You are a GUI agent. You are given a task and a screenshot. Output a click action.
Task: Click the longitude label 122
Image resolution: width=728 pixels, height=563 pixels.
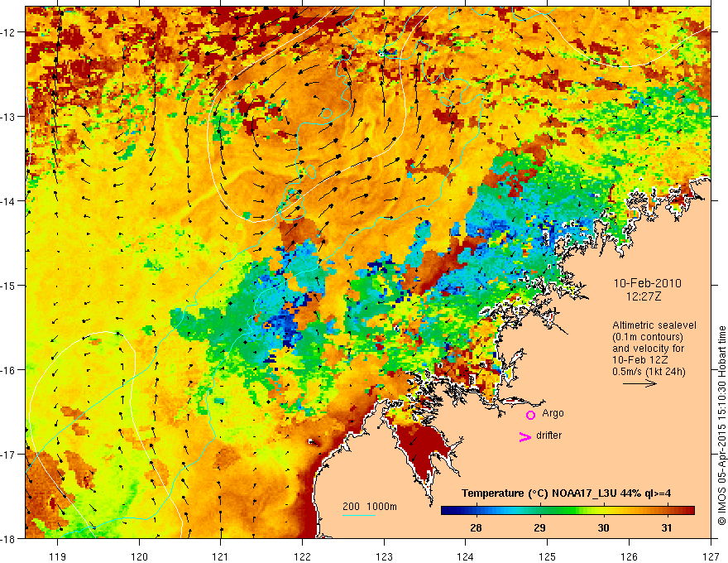pos(303,556)
